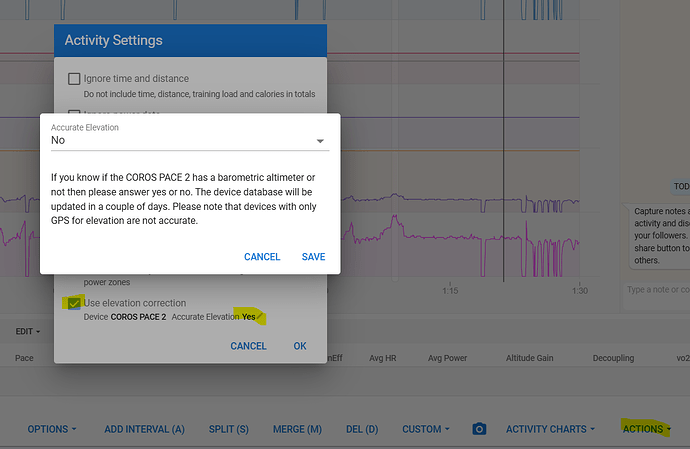
Task: Click the MERGE (M) button
Action: [x=297, y=429]
